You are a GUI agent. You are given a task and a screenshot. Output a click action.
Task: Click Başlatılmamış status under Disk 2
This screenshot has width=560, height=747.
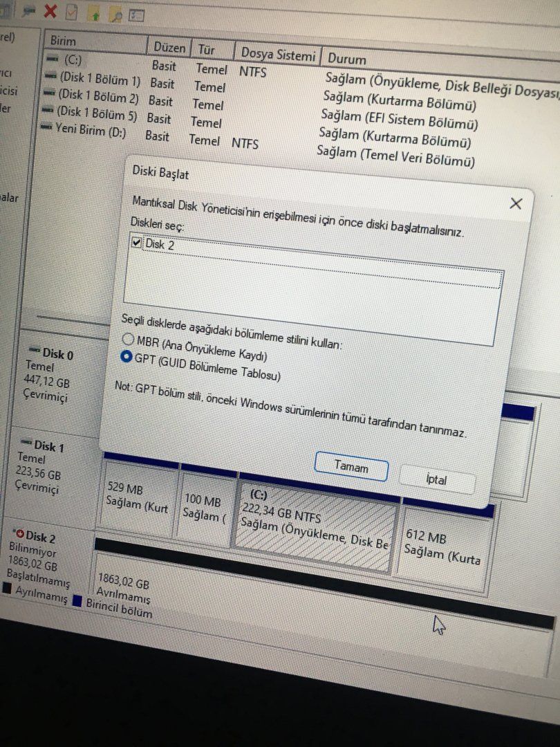pos(38,578)
